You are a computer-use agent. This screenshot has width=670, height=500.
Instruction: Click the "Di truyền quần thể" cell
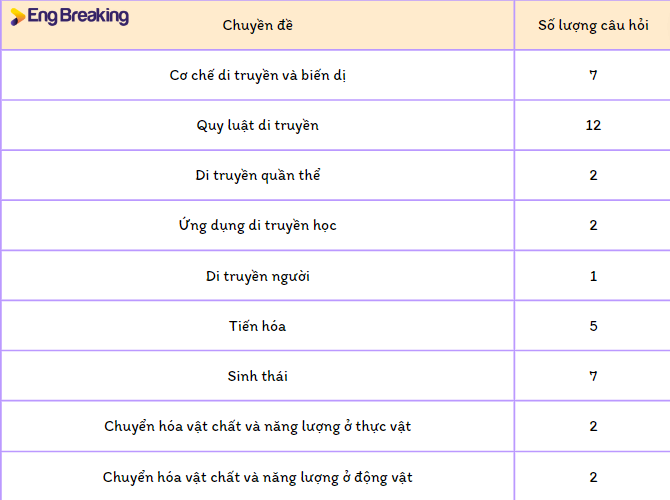258,175
